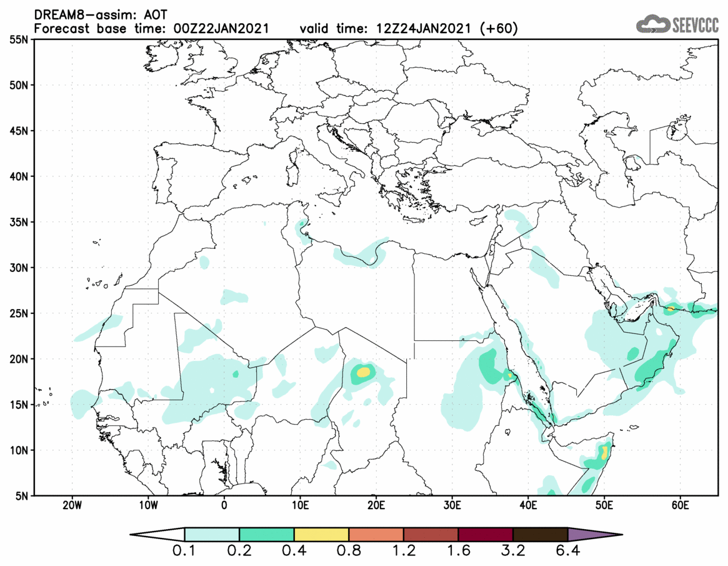Click the '40E' longitude label

click(x=528, y=505)
